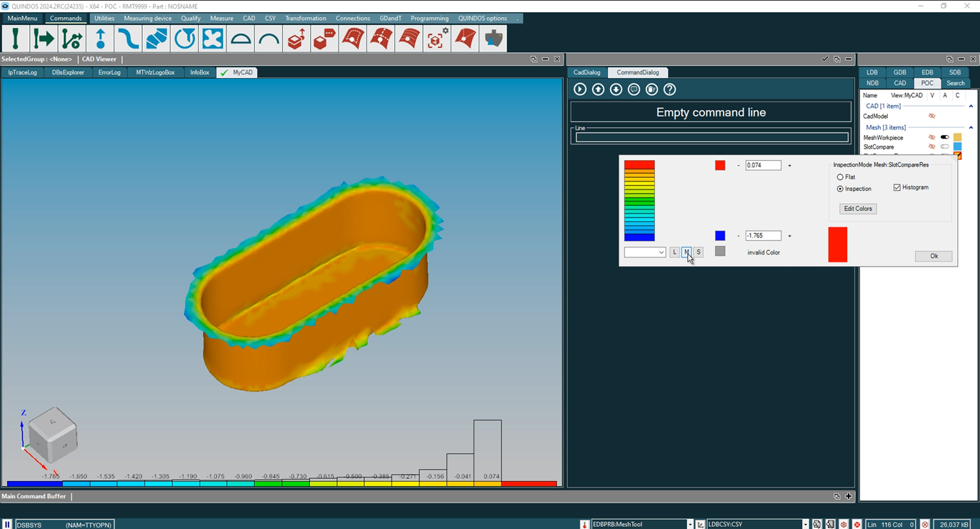Click the pause icon in the status bar
This screenshot has width=980, height=529.
pyautogui.click(x=7, y=524)
